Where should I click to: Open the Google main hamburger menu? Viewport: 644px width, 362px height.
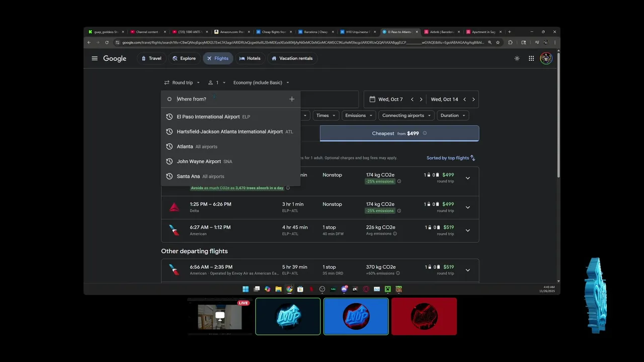pos(95,58)
